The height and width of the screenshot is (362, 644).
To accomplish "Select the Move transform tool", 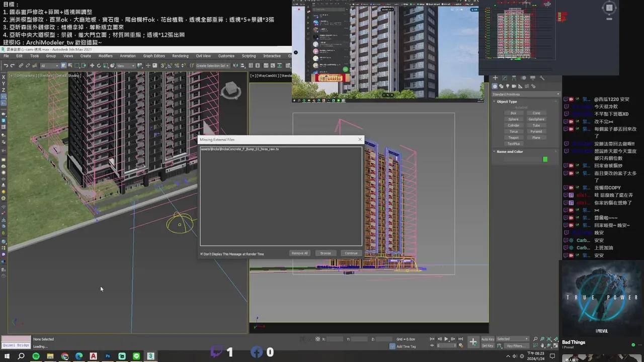I will coord(92,65).
